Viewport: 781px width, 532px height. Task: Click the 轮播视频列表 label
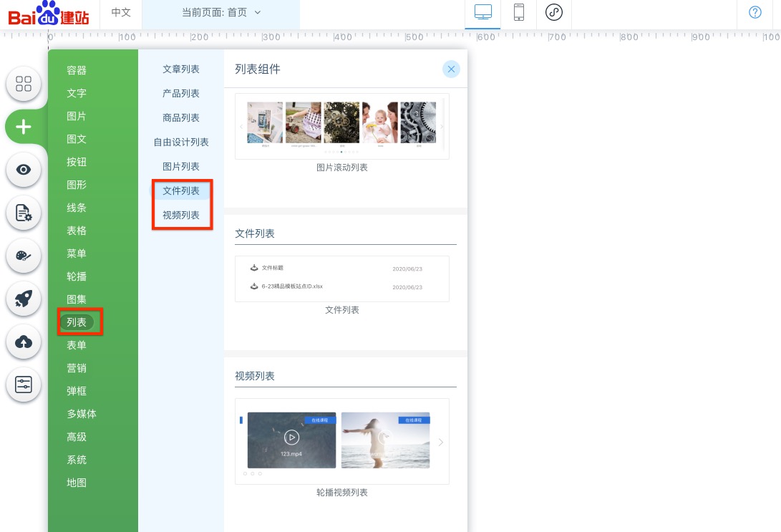(342, 493)
